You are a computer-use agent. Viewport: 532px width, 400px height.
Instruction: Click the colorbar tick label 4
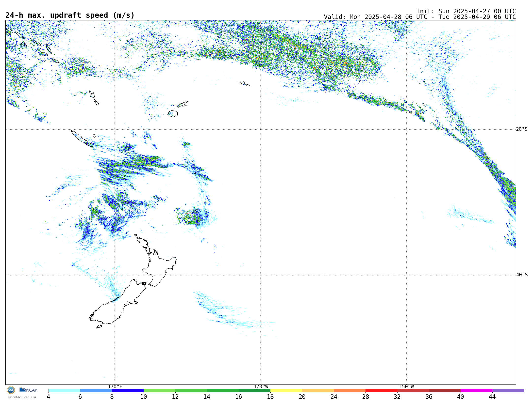(49, 397)
